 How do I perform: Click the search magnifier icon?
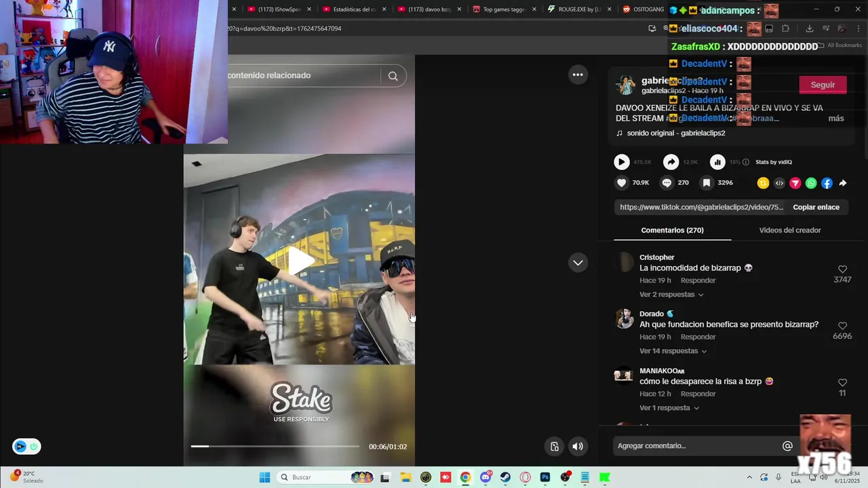[x=393, y=76]
